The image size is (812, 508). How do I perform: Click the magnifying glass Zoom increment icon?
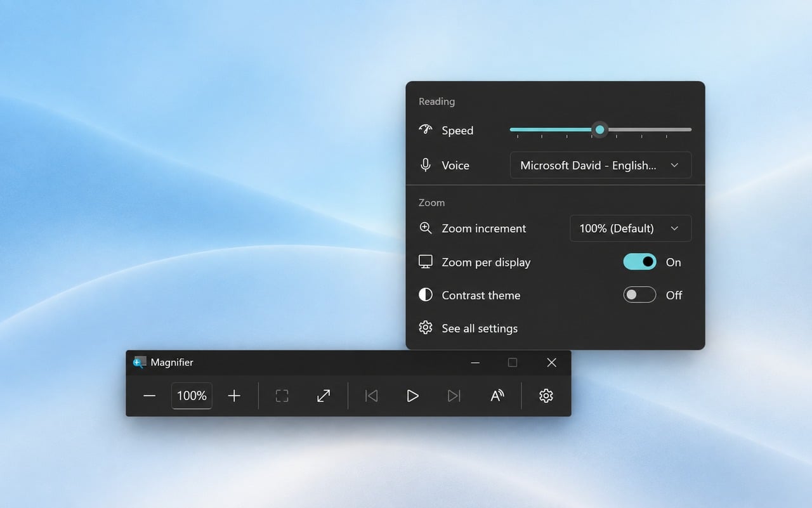point(426,228)
